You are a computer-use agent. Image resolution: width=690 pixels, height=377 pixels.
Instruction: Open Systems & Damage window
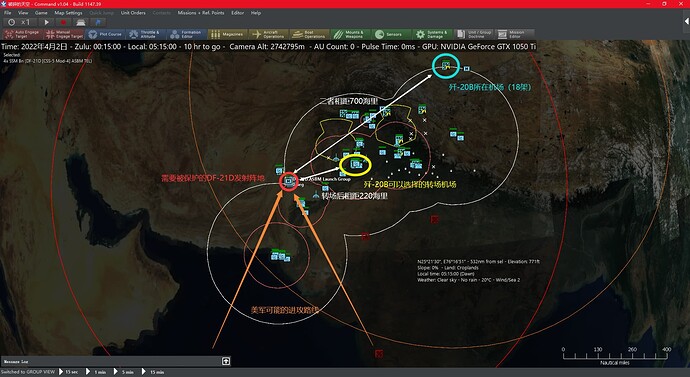[433, 34]
